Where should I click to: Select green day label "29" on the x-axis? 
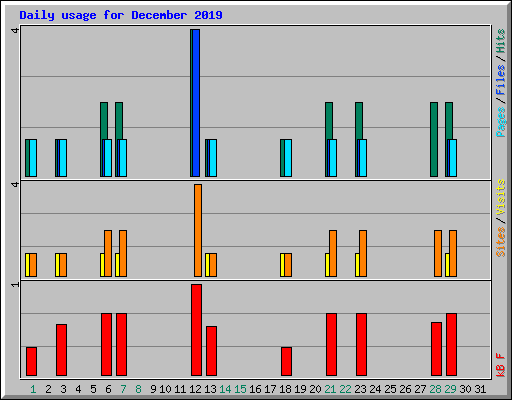(450, 389)
